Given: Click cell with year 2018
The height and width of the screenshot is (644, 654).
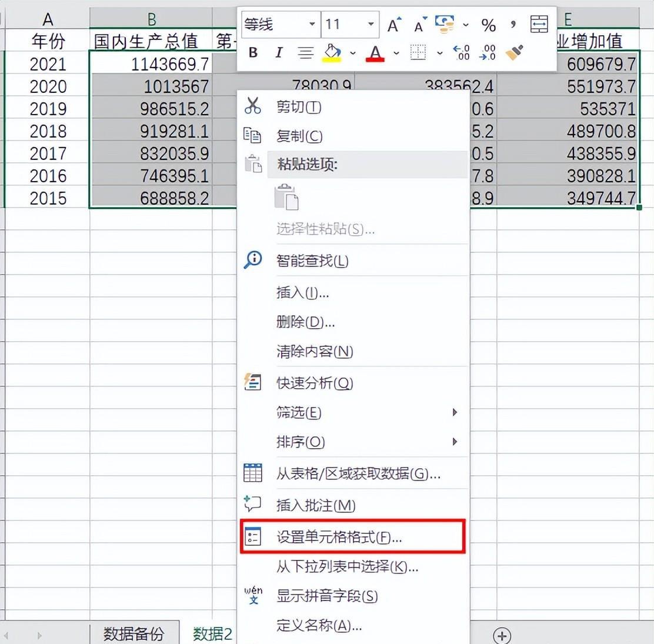Looking at the screenshot, I should pyautogui.click(x=48, y=131).
